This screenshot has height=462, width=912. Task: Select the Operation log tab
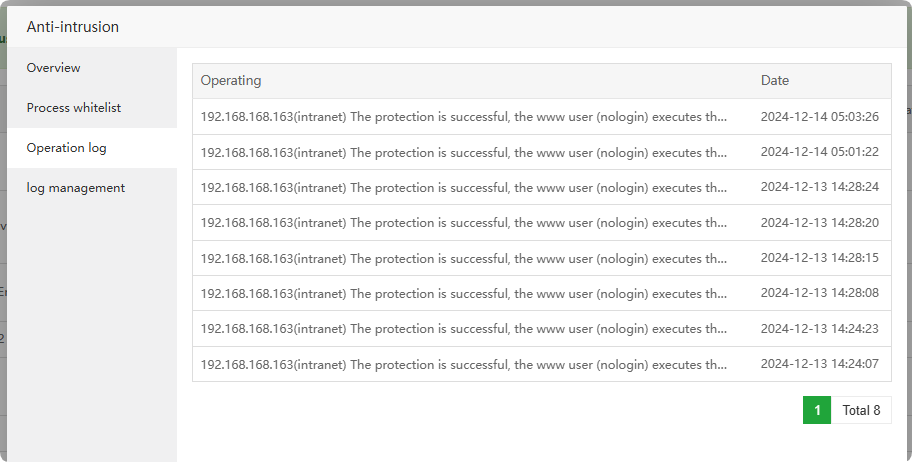click(x=67, y=148)
